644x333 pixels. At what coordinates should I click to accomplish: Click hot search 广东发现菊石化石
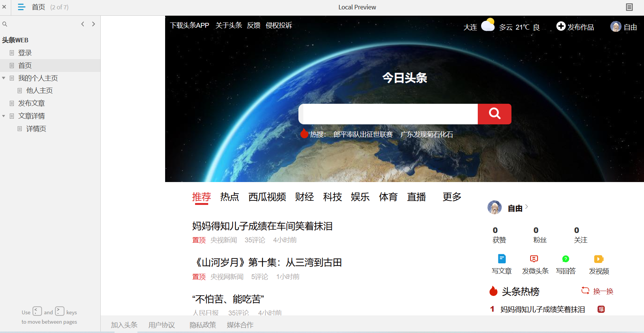(x=427, y=134)
